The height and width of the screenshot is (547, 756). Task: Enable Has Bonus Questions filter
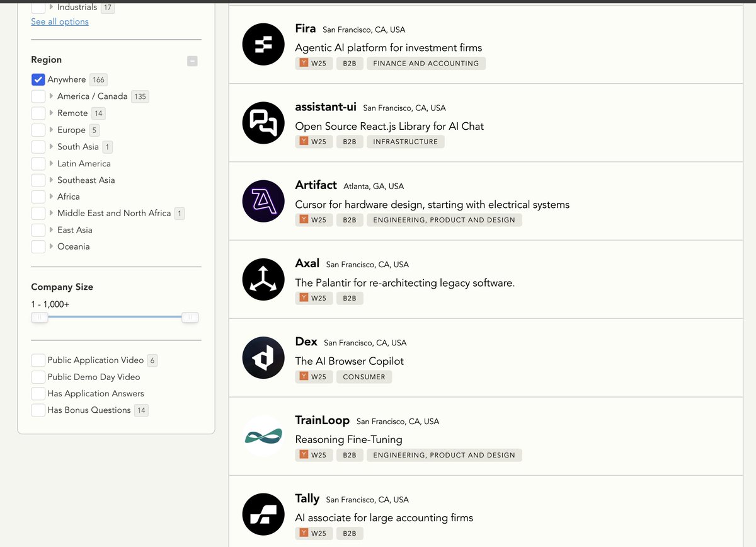(38, 410)
